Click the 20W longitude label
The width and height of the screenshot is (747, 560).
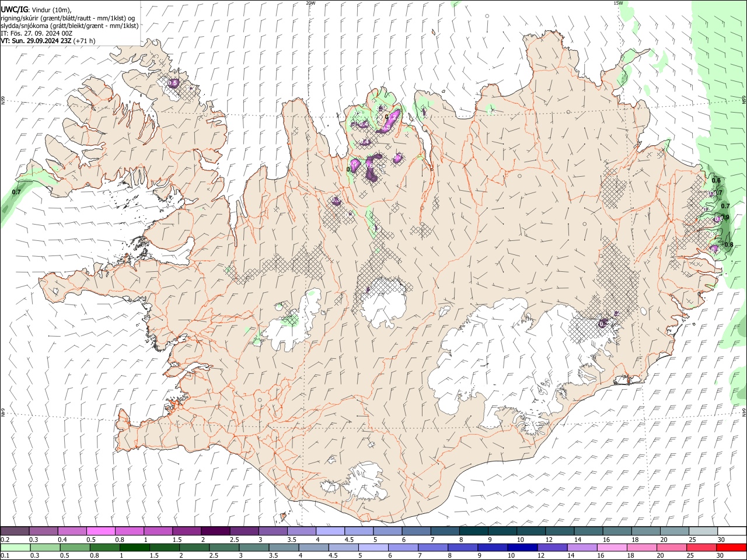click(310, 3)
